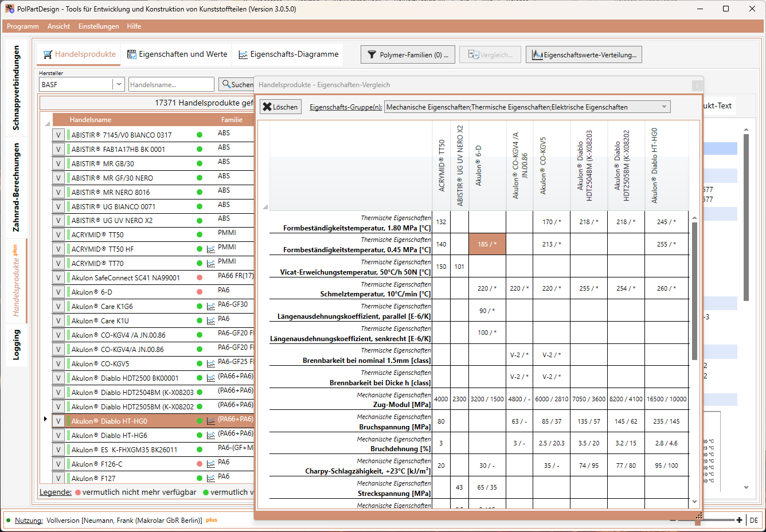Click the PolPartDesign app icon in title bar
Image resolution: width=766 pixels, height=532 pixels.
10,9
